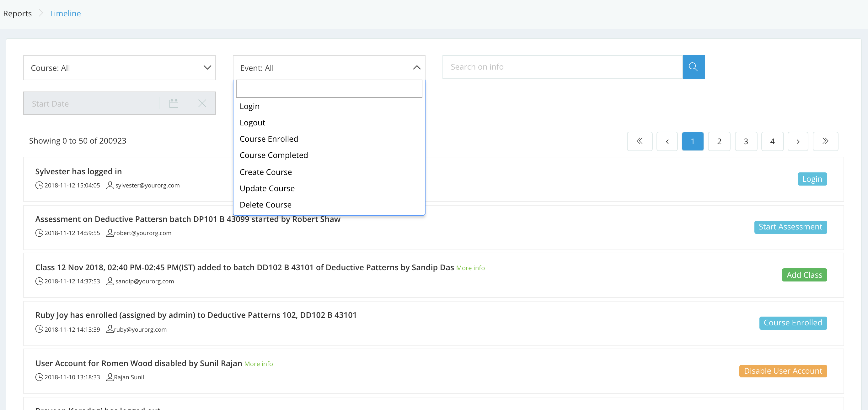Clear the Start Date with X icon
This screenshot has height=410, width=868.
click(202, 103)
